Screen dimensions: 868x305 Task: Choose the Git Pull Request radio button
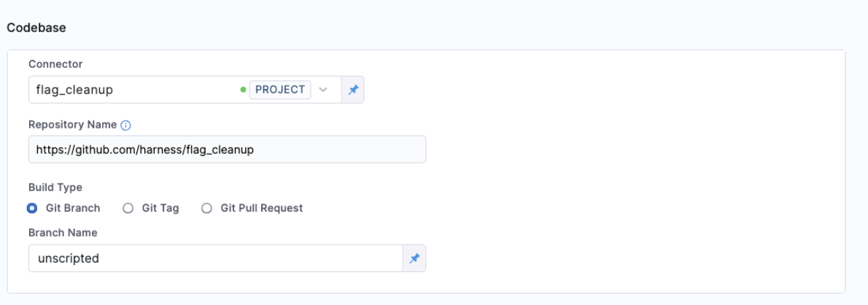pyautogui.click(x=206, y=208)
